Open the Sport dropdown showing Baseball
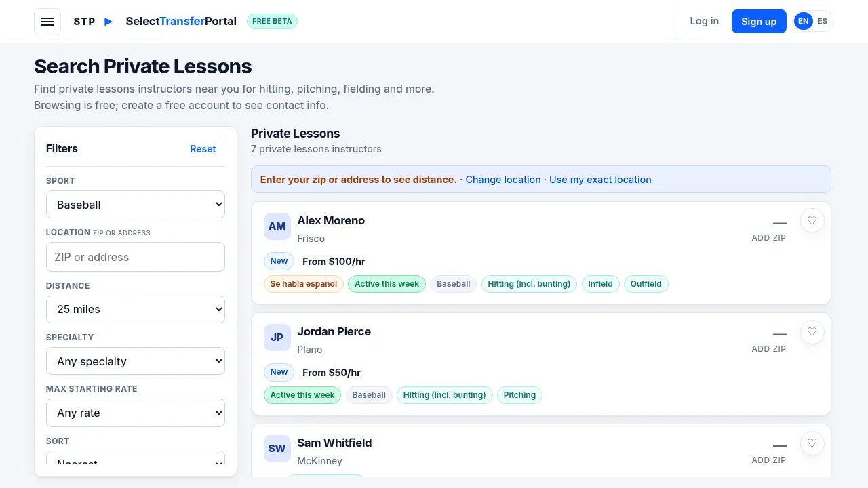The width and height of the screenshot is (868, 488). coord(136,205)
